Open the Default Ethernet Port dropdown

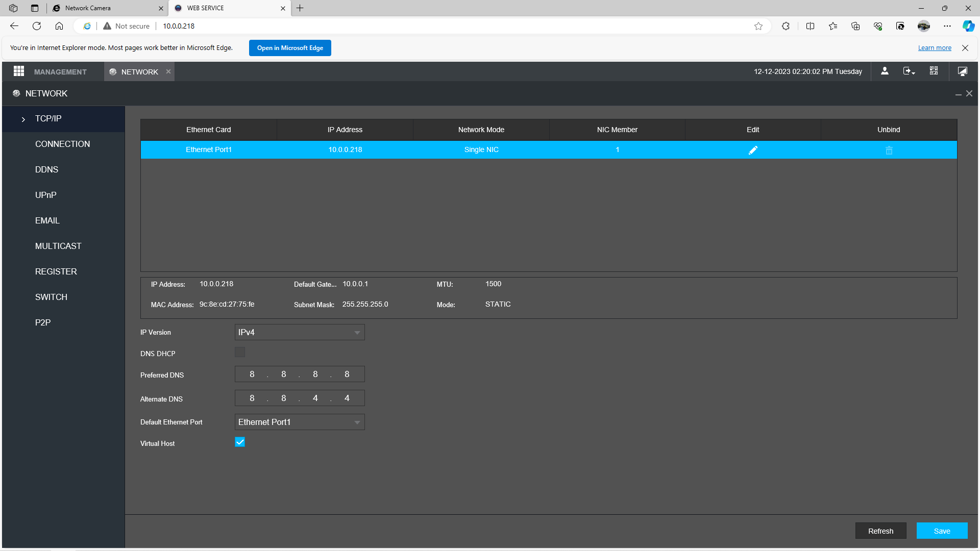point(300,422)
